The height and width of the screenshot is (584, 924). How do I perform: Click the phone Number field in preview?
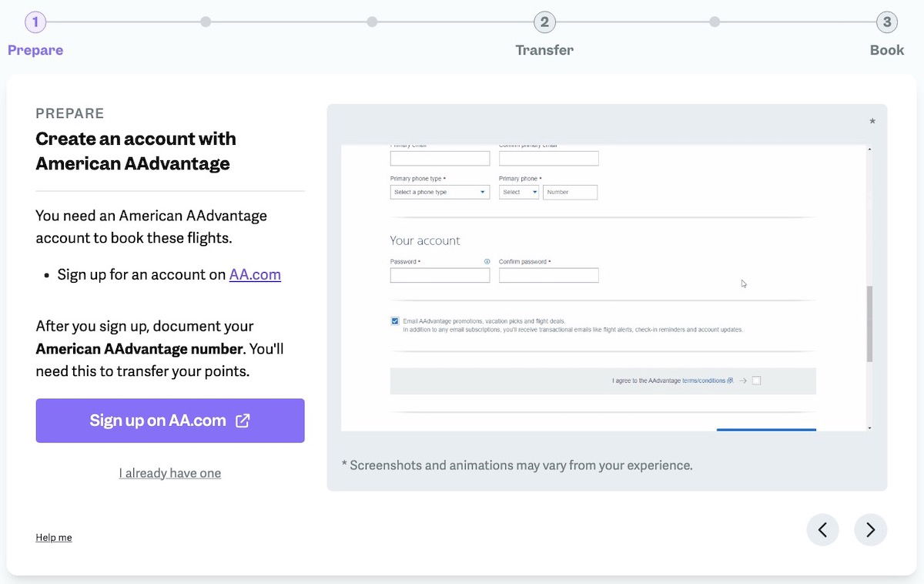point(571,192)
